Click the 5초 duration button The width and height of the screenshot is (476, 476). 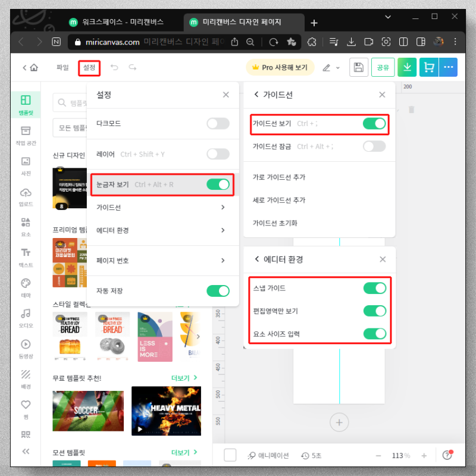tap(311, 455)
